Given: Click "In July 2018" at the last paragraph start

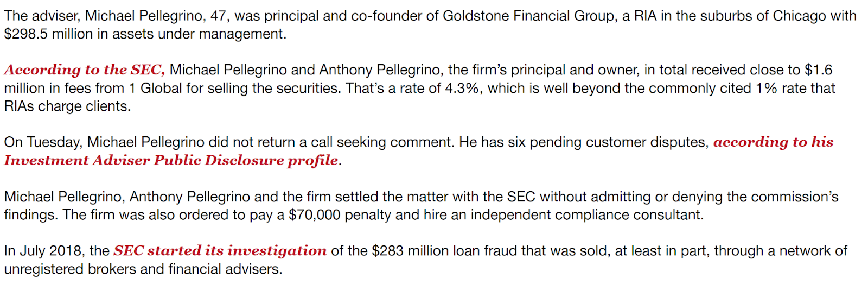Looking at the screenshot, I should pyautogui.click(x=44, y=250).
